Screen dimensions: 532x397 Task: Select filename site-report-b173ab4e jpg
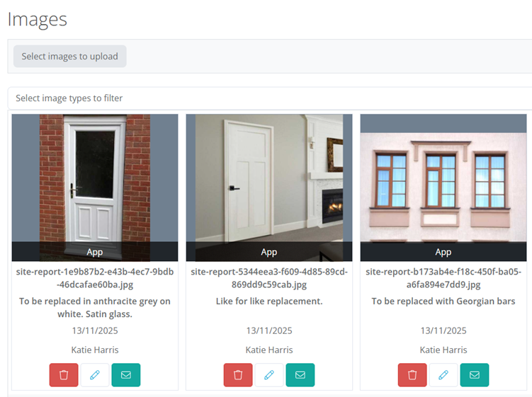point(443,278)
